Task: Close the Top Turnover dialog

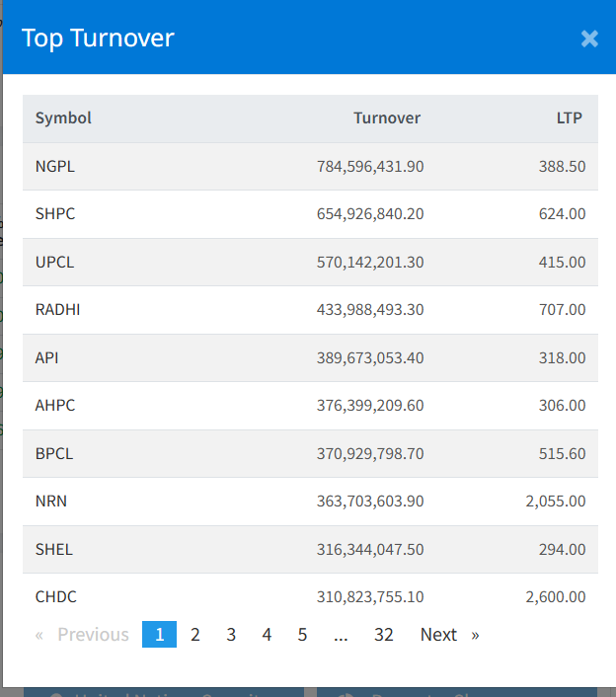Action: [x=589, y=39]
